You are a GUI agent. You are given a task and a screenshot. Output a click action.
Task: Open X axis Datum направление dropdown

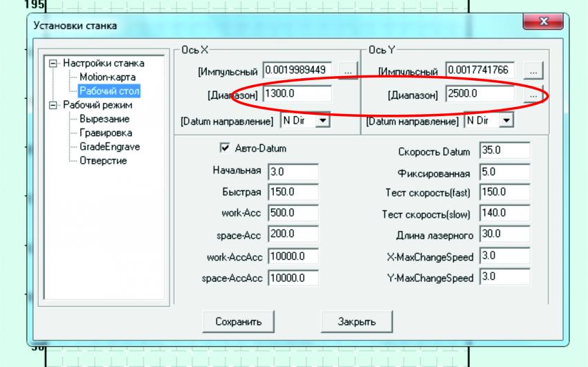(x=321, y=120)
